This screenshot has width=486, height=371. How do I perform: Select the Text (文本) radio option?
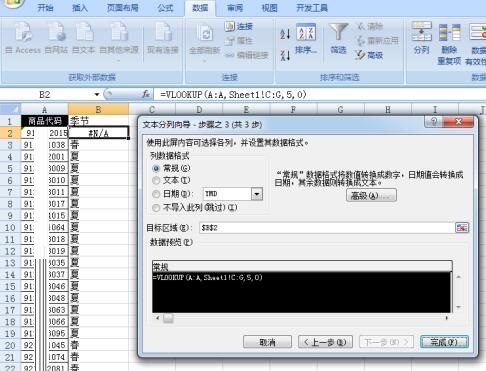point(156,181)
